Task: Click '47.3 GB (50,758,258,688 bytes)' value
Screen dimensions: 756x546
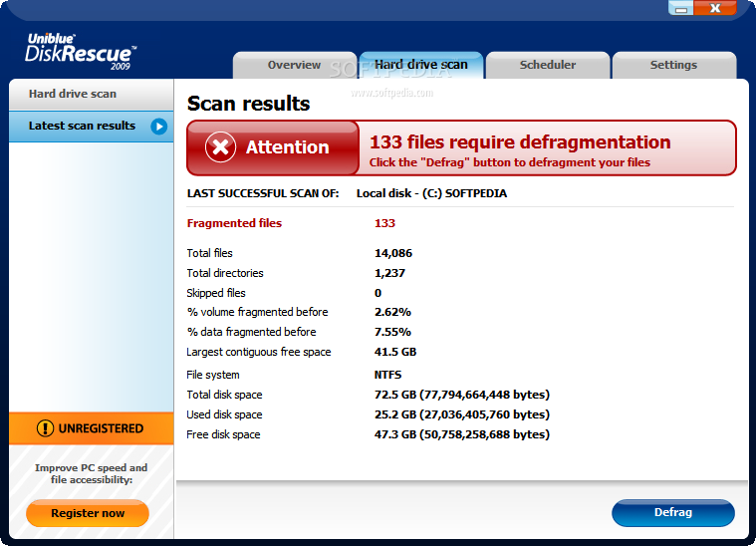Action: click(462, 434)
